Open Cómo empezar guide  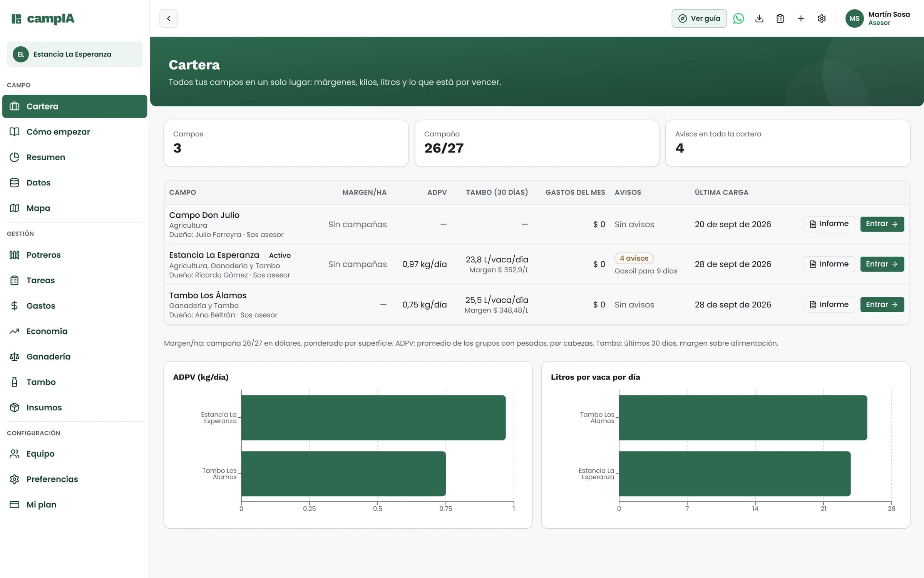pos(75,132)
